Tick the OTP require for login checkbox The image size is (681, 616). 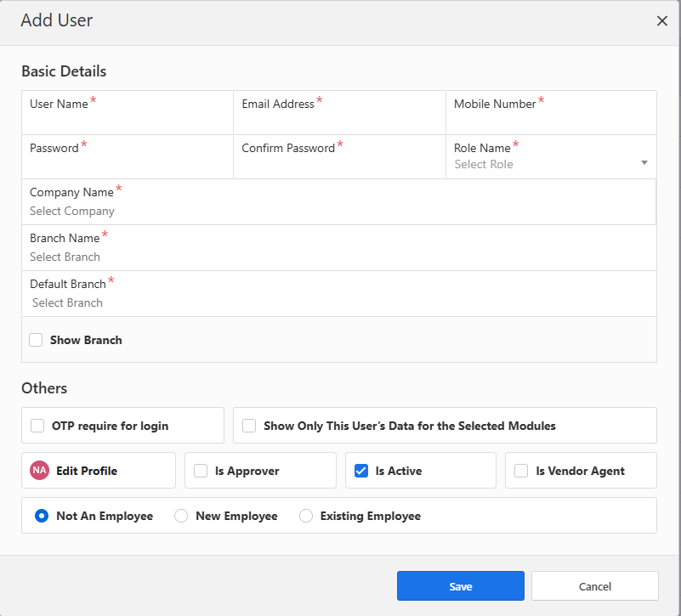[37, 426]
